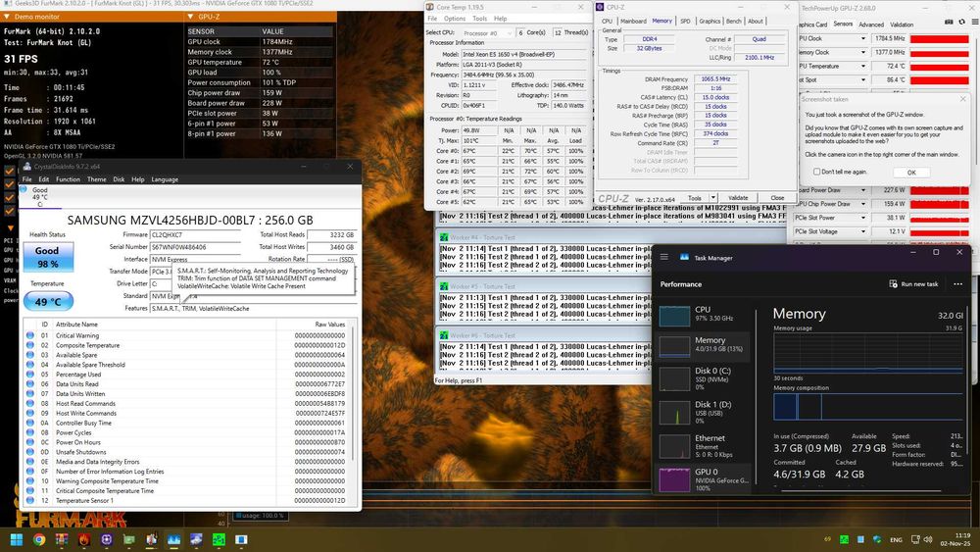Collapse the GPU-Z panel triangle in FurMark
Image resolution: width=980 pixels, height=552 pixels.
(x=191, y=17)
